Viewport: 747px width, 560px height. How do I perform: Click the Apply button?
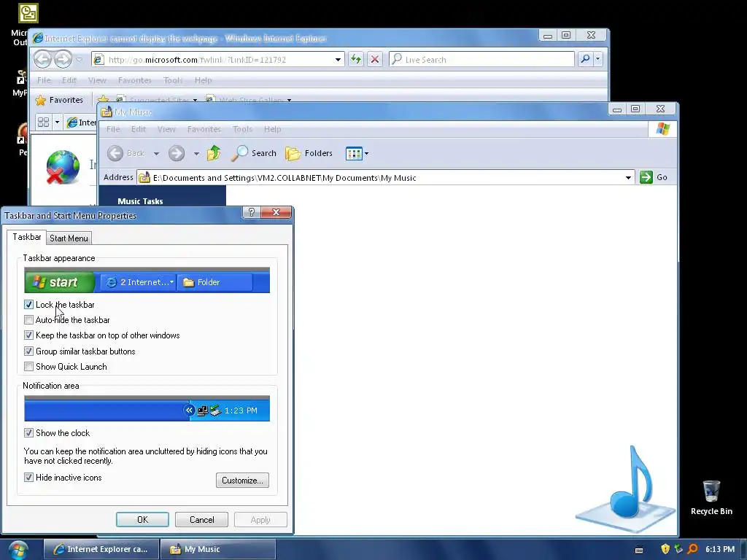(260, 519)
